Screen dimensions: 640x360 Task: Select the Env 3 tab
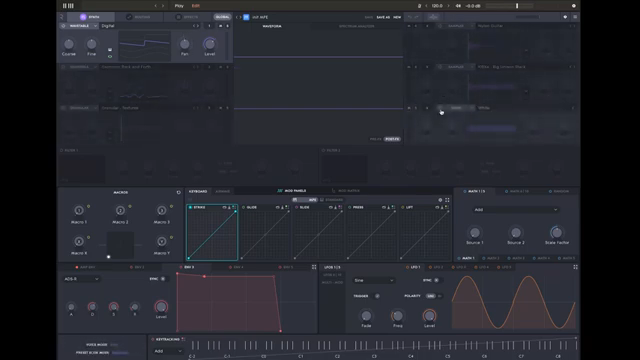point(187,267)
